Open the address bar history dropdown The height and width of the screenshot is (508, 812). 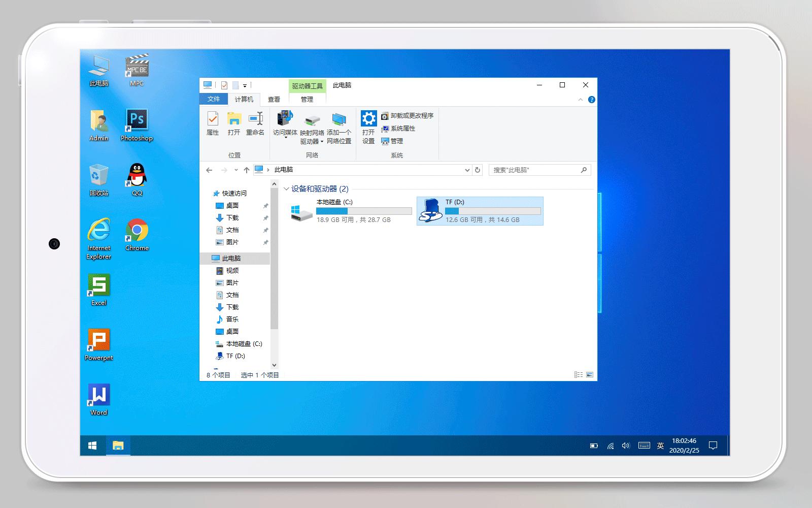(467, 170)
